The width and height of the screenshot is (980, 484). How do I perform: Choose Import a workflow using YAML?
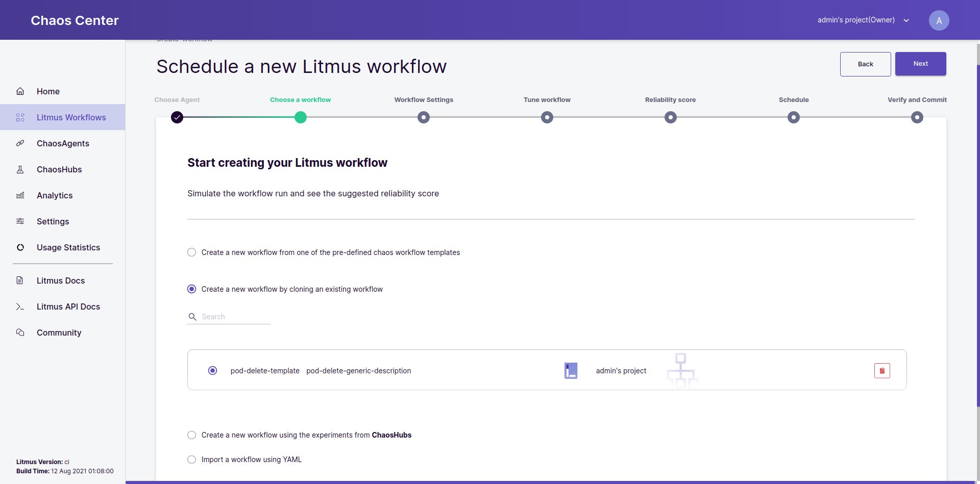(192, 460)
